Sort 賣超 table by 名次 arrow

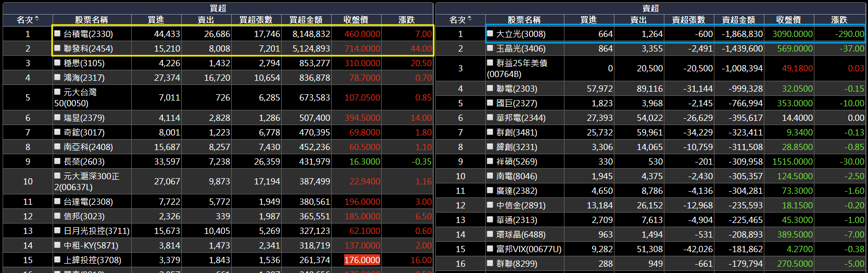pyautogui.click(x=470, y=19)
